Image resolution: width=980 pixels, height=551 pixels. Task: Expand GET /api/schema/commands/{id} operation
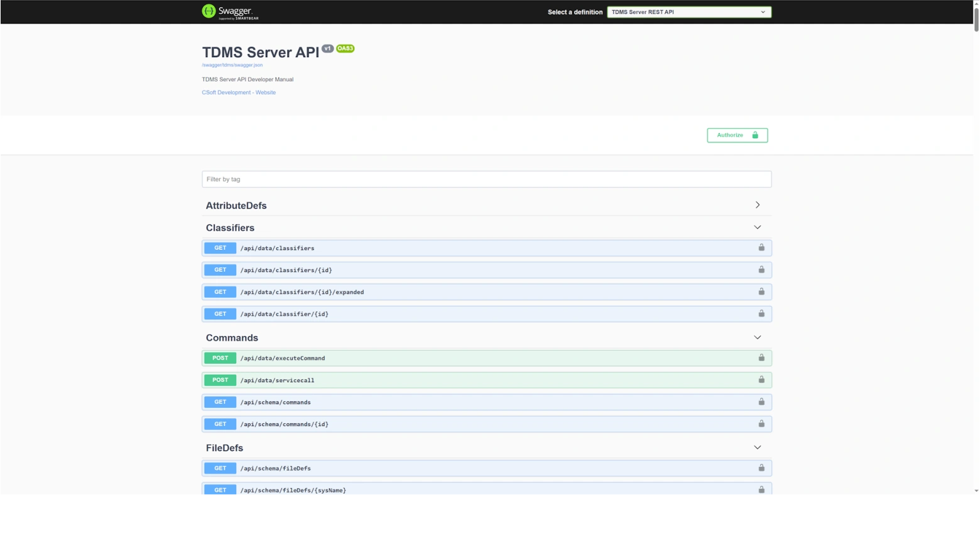tap(486, 424)
